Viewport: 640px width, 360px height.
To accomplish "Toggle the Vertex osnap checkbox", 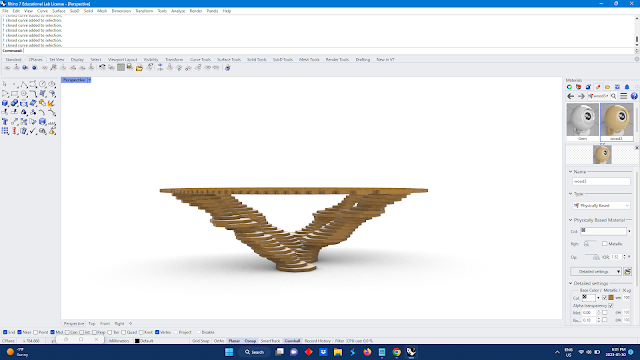I will (x=157, y=332).
